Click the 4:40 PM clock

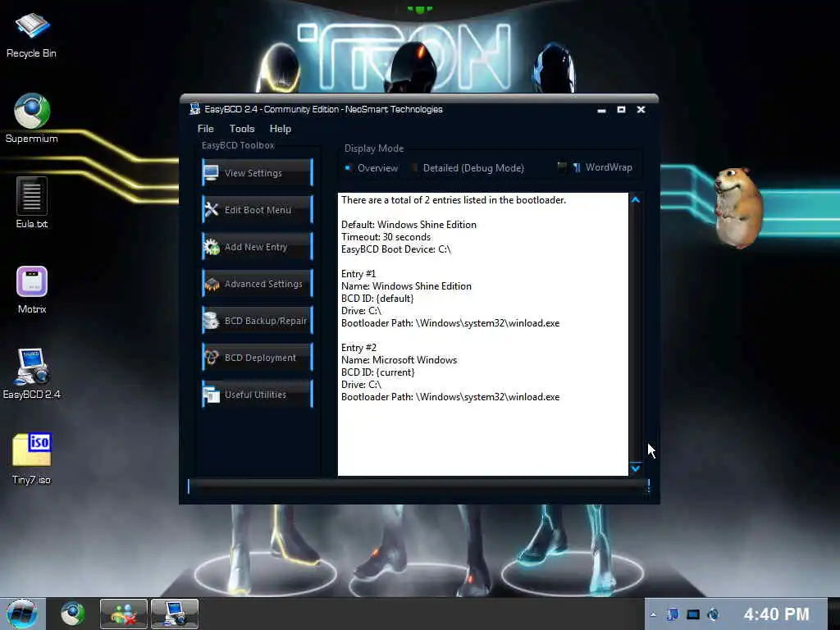776,614
